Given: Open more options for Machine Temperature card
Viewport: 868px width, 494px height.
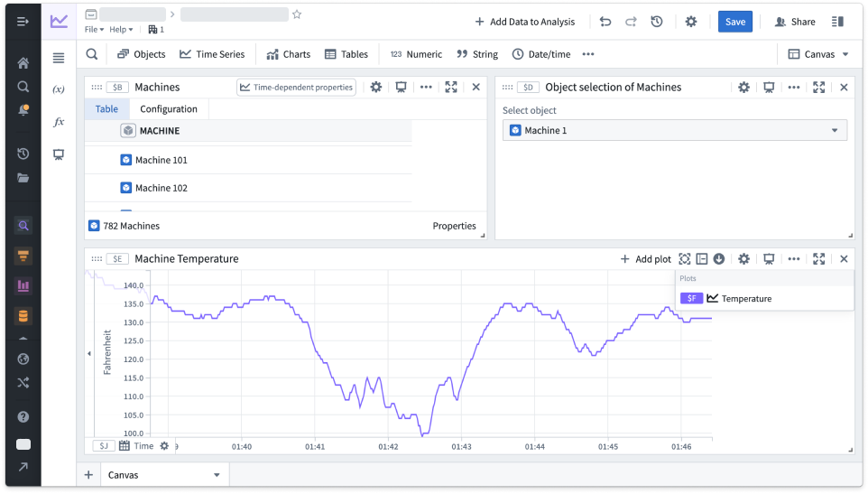Looking at the screenshot, I should pyautogui.click(x=794, y=258).
